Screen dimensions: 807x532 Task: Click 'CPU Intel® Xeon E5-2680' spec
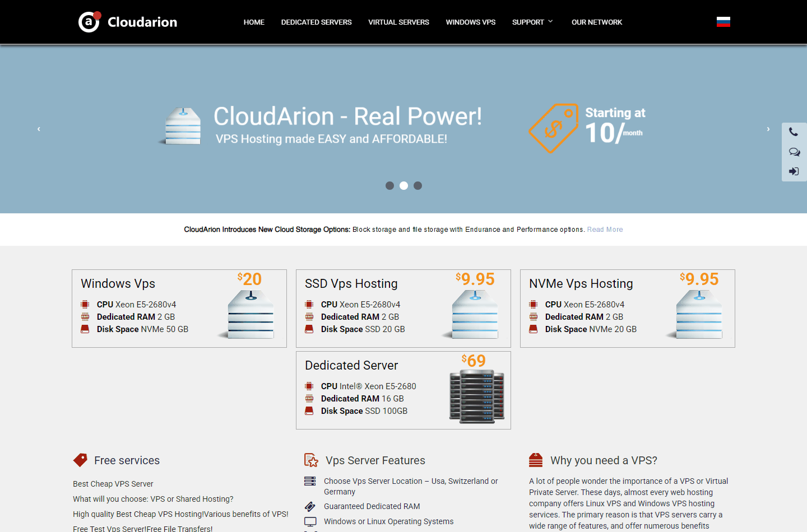369,386
